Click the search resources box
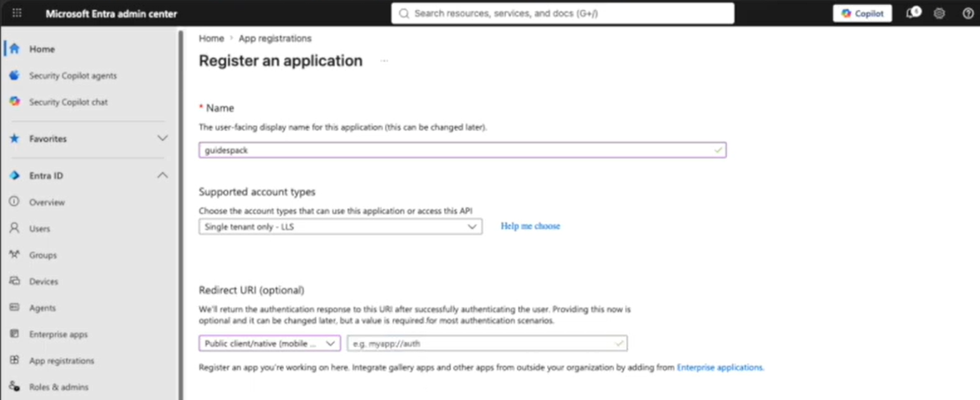The image size is (980, 400). click(563, 13)
